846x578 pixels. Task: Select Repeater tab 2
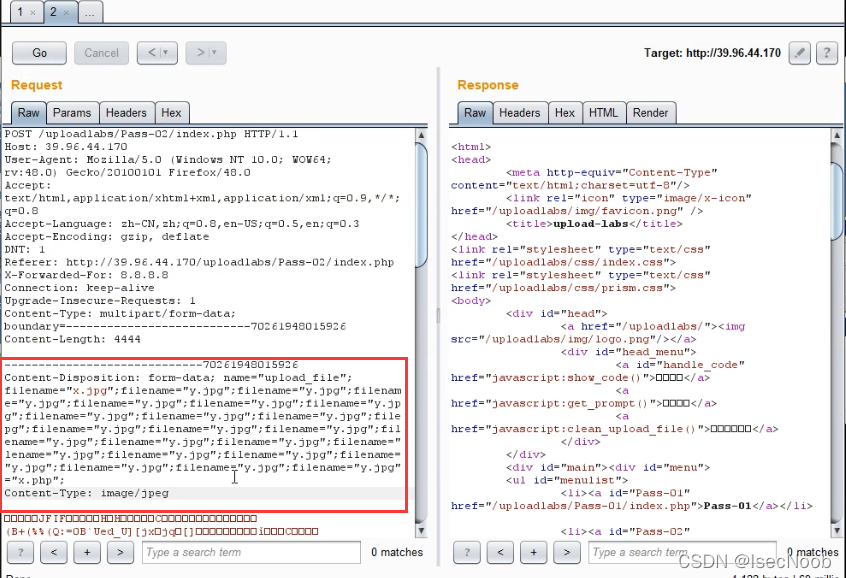click(53, 11)
